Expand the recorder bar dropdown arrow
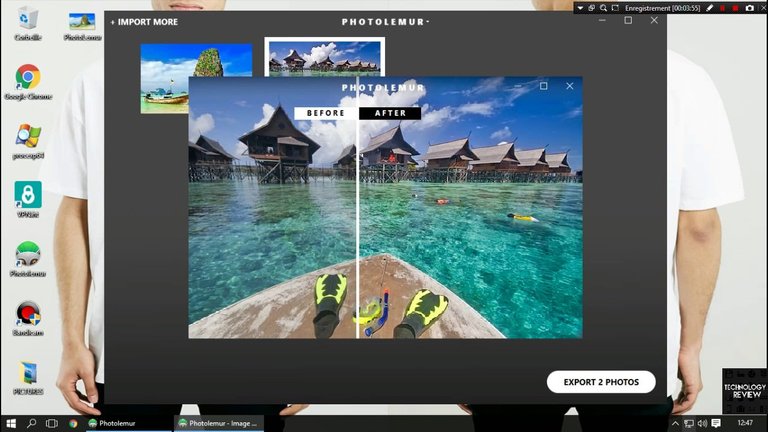This screenshot has width=768, height=432. [x=580, y=8]
